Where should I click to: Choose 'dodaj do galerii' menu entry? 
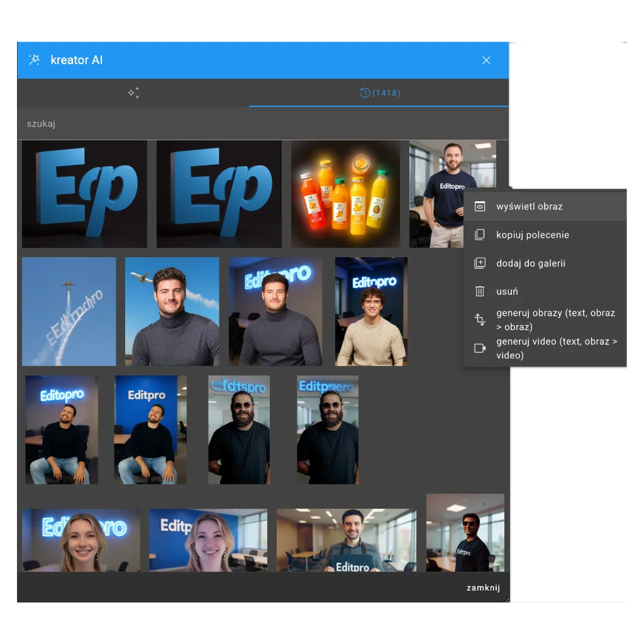[530, 263]
